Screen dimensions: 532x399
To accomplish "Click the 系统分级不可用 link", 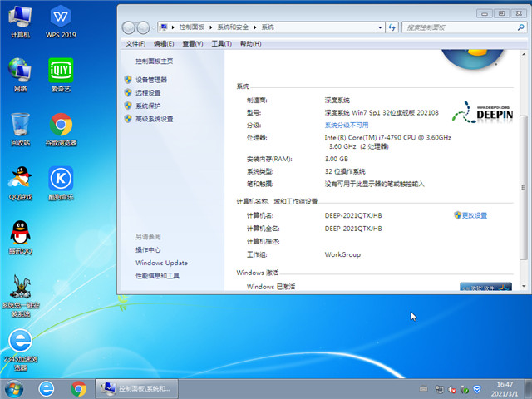I will [347, 126].
